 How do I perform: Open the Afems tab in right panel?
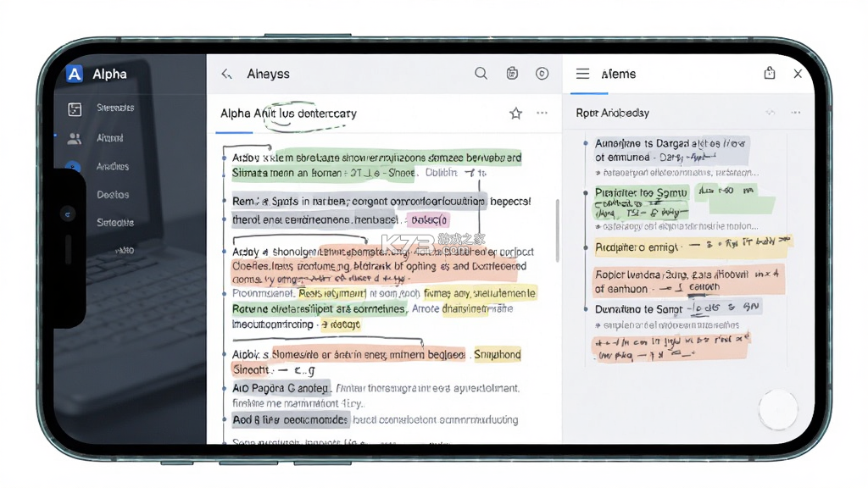618,74
